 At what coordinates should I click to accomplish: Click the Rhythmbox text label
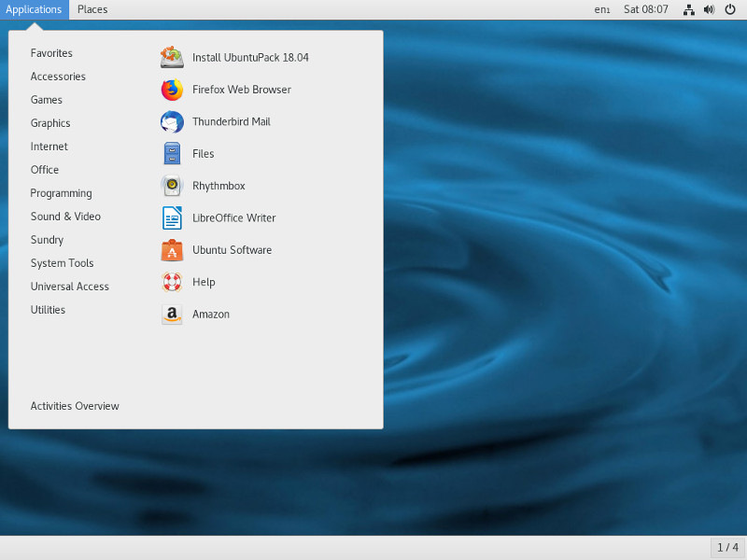[x=218, y=186]
